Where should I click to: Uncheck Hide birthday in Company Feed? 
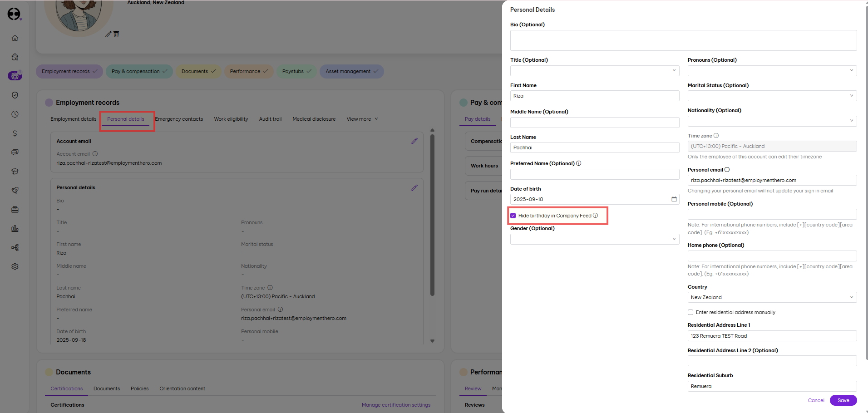pos(513,216)
